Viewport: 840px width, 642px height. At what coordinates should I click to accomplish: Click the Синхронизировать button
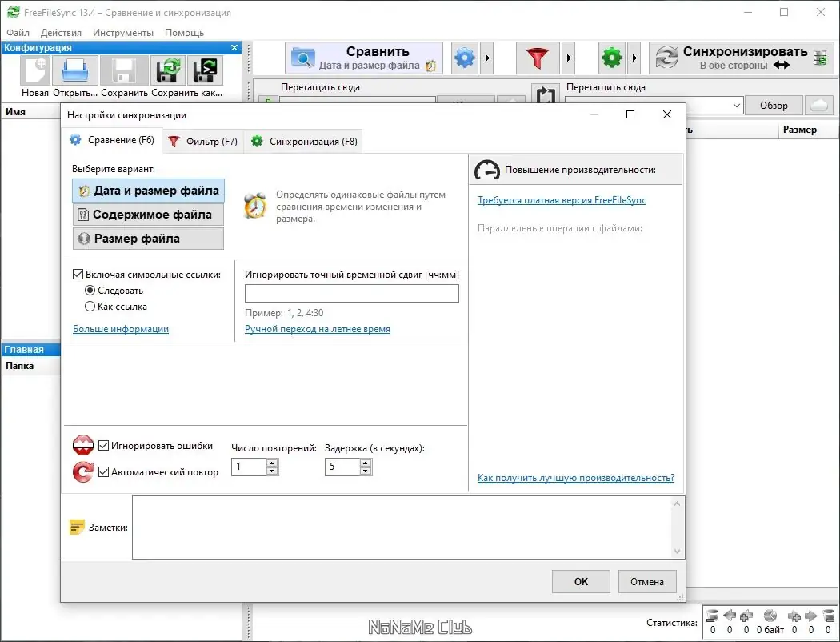pyautogui.click(x=742, y=58)
